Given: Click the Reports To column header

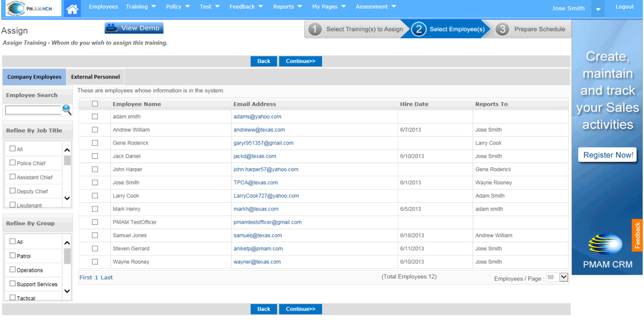Looking at the screenshot, I should tap(491, 104).
